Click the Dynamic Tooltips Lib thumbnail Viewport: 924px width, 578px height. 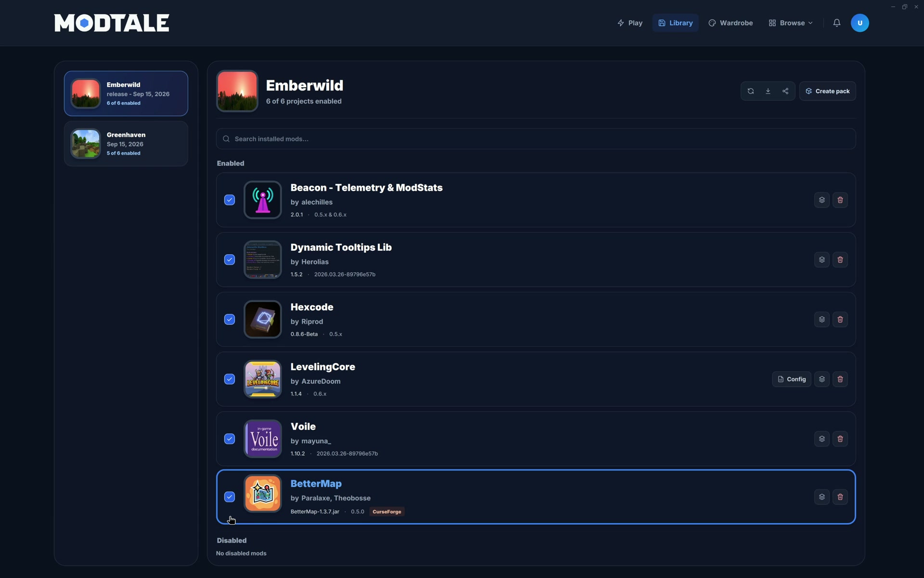[263, 260]
